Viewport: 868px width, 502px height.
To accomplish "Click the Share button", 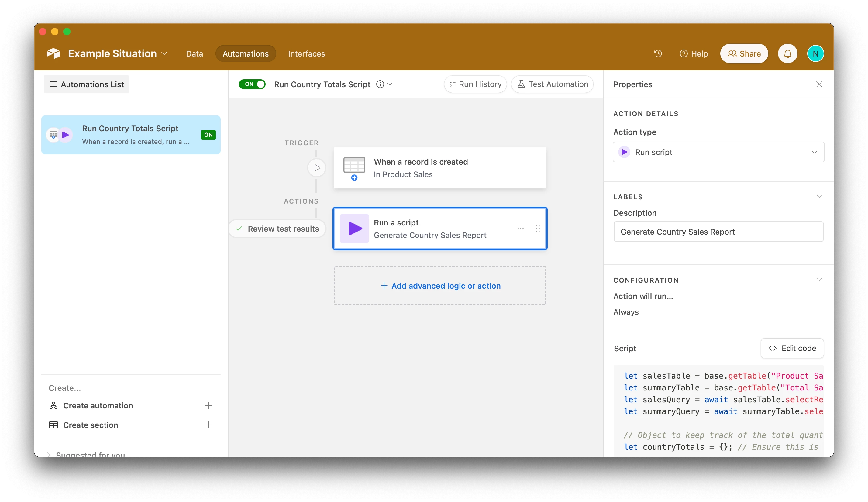I will pyautogui.click(x=744, y=54).
